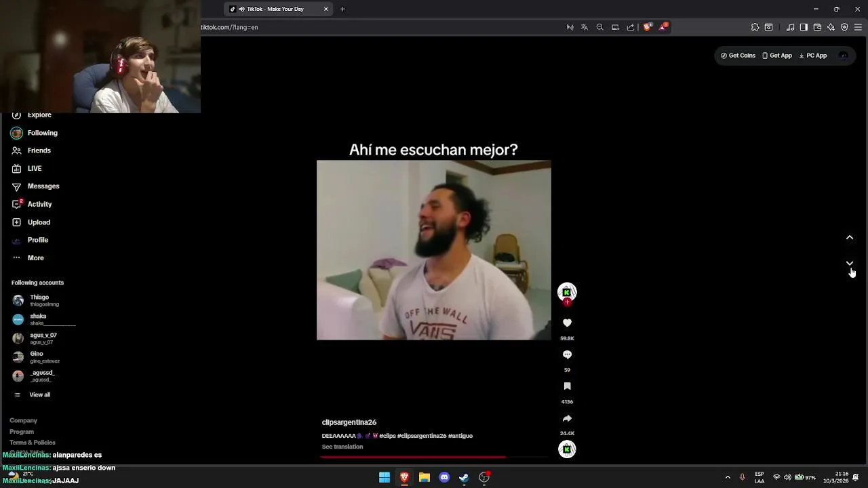Open Brave Rewards triangle icon

663,27
